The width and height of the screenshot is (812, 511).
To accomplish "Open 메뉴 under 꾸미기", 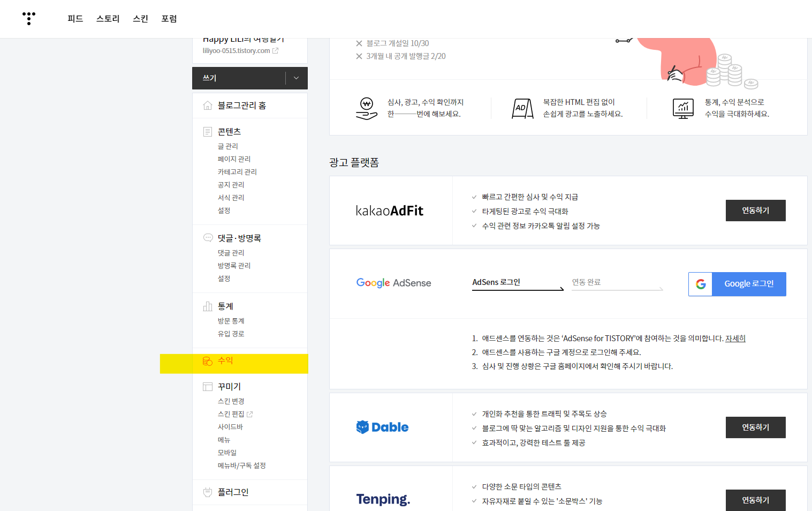I will (224, 440).
